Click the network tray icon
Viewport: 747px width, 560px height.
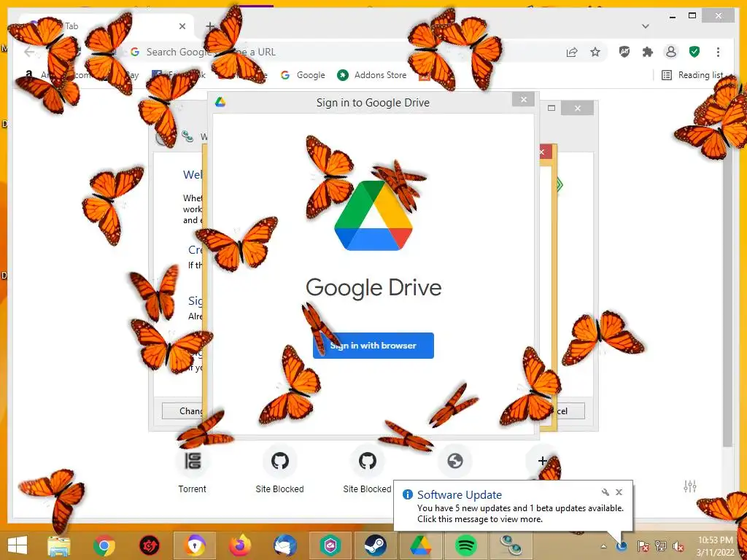(x=660, y=545)
